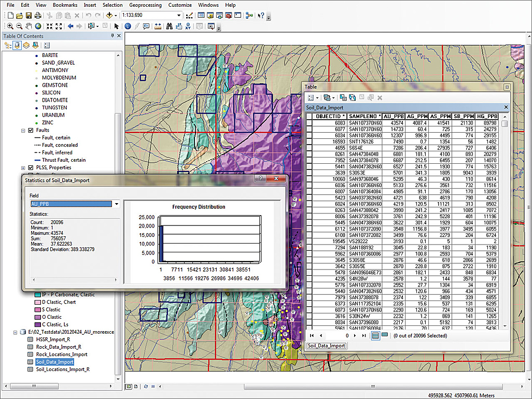This screenshot has height=399, width=532.
Task: Click Switch Selection in Table toolbar
Action: click(x=352, y=97)
